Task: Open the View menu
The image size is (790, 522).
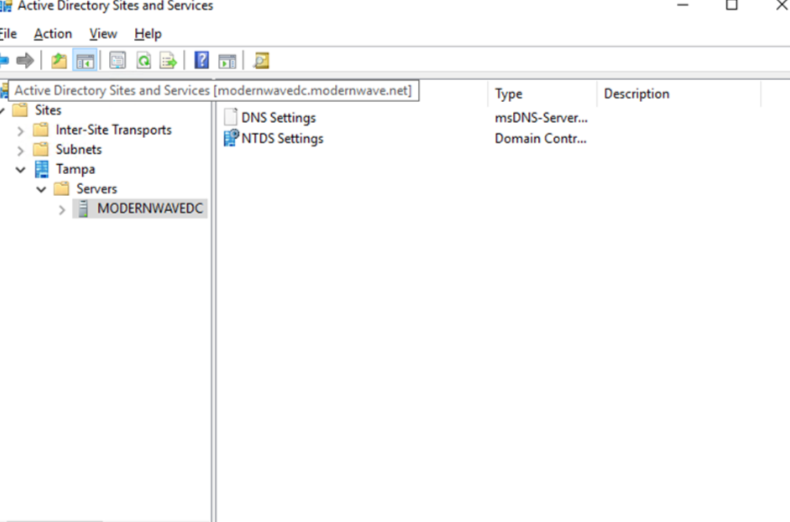Action: point(103,34)
